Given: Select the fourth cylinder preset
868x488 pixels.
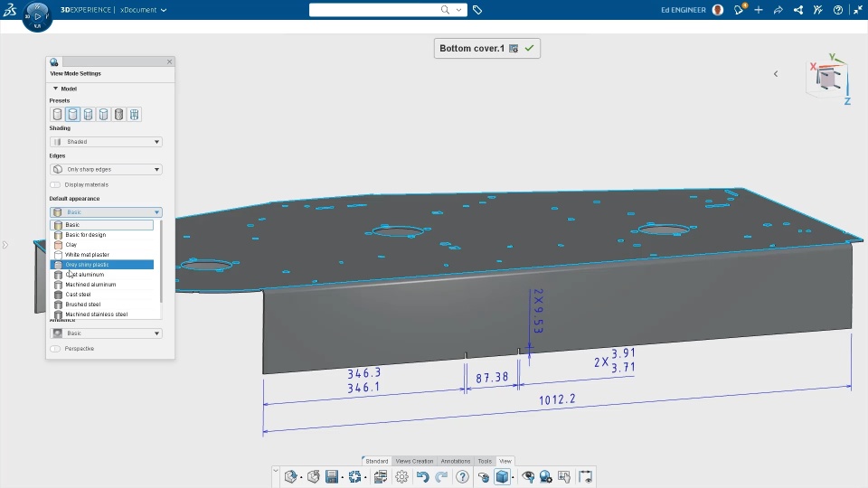Looking at the screenshot, I should point(103,115).
